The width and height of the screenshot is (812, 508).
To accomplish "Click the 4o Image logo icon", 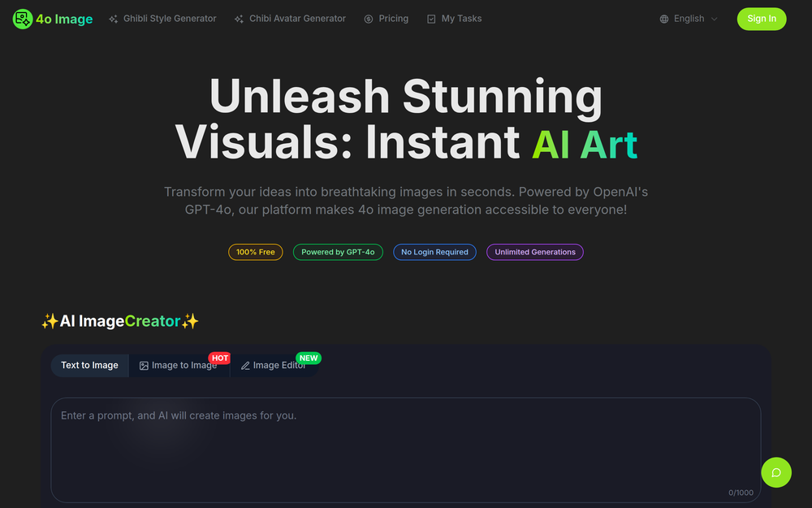I will click(22, 20).
